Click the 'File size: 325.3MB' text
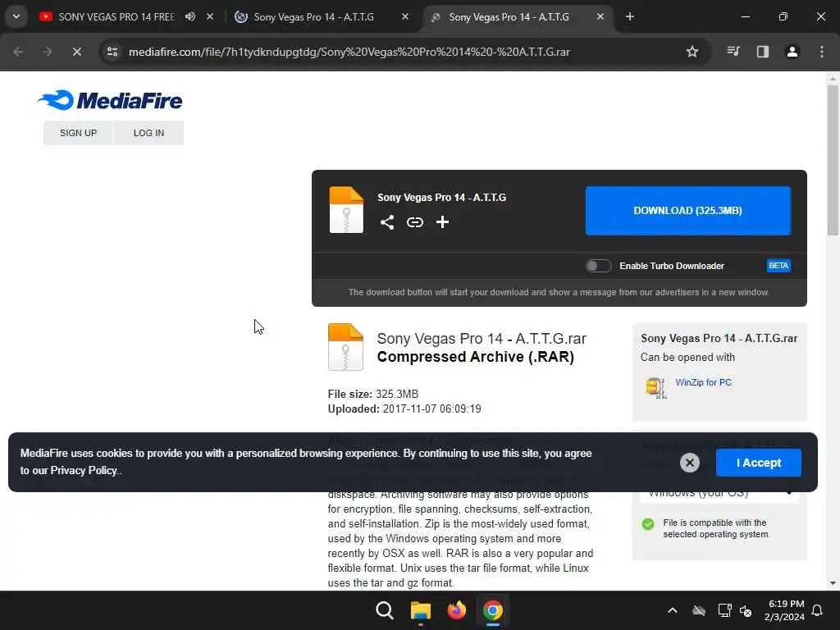The width and height of the screenshot is (840, 630). [373, 395]
